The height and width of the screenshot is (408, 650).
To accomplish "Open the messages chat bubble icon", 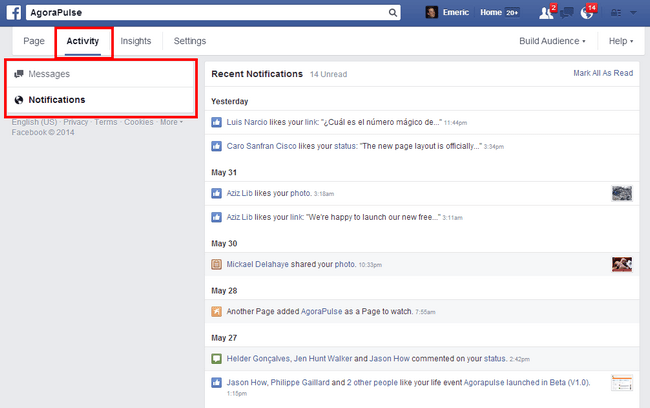I will tap(567, 12).
